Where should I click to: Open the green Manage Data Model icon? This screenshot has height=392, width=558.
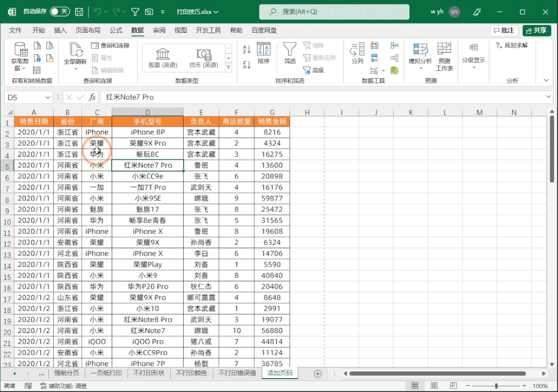[394, 70]
